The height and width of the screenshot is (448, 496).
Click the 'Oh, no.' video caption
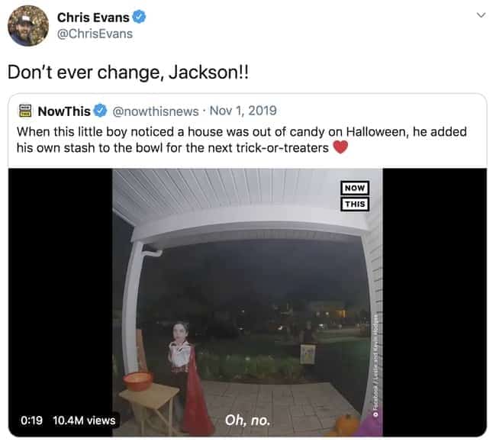[x=247, y=421]
